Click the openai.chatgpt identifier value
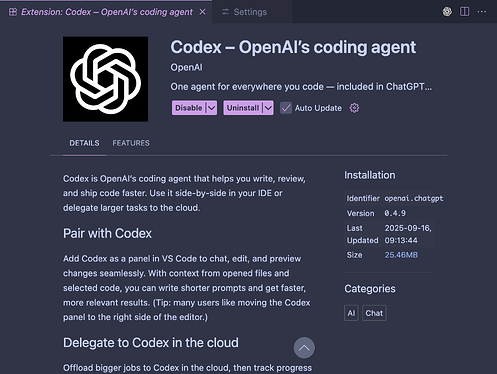 pos(414,198)
